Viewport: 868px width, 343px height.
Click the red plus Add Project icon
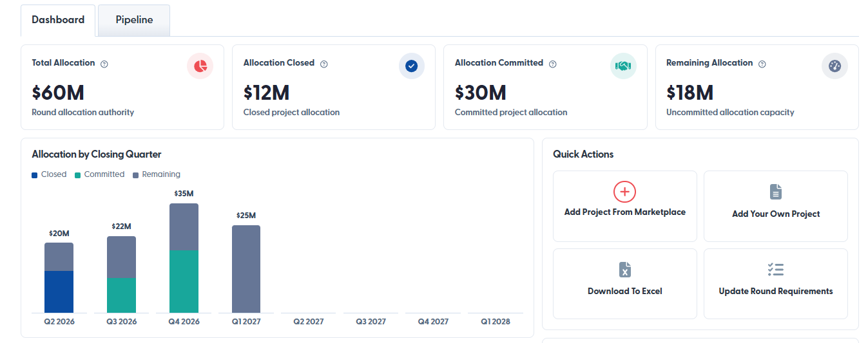(624, 192)
